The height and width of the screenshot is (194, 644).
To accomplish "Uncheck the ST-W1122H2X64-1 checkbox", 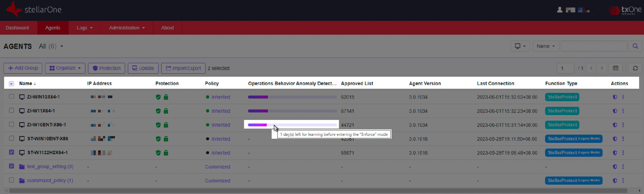I will [x=12, y=152].
